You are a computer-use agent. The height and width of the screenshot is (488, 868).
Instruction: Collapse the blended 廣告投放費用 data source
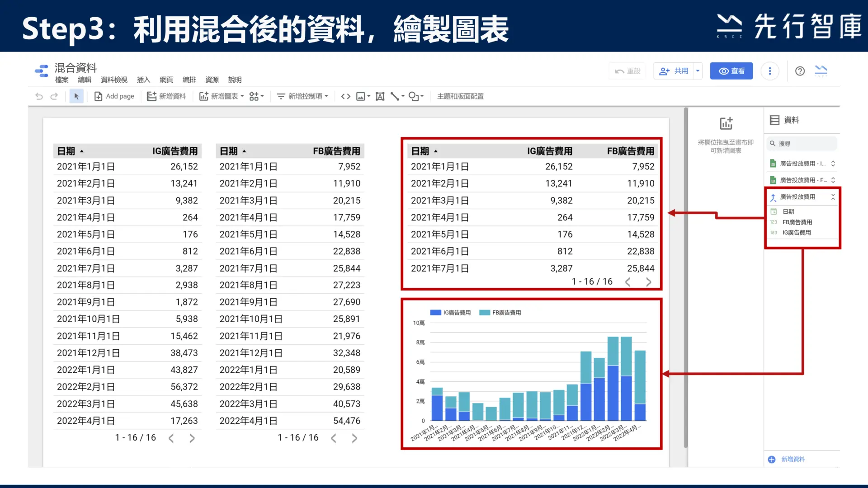pyautogui.click(x=833, y=197)
